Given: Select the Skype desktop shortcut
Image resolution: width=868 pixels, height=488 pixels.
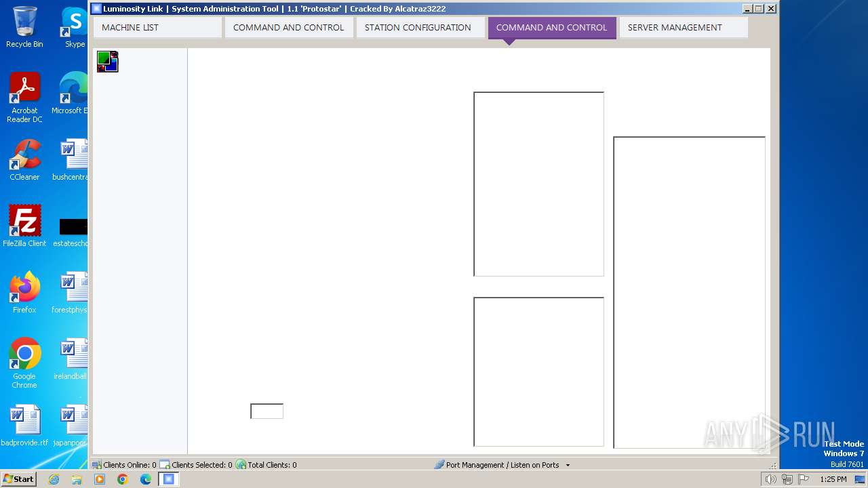Looking at the screenshot, I should coord(74,27).
